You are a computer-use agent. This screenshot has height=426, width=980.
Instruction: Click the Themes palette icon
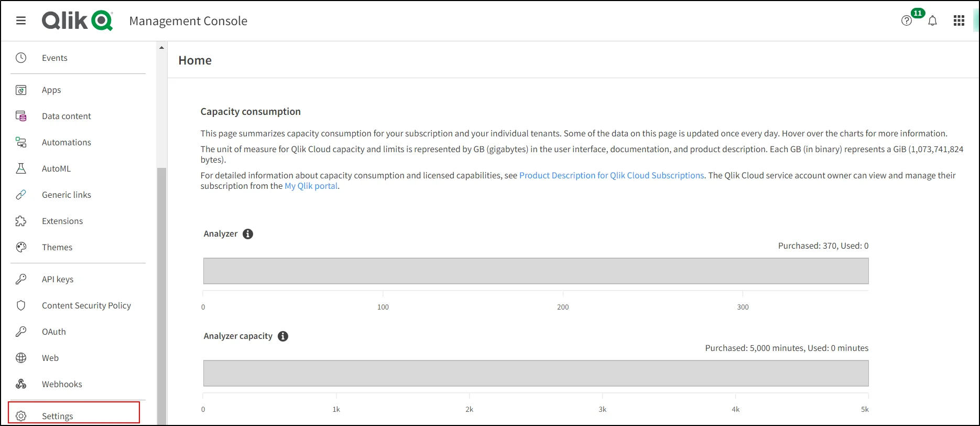click(x=21, y=247)
